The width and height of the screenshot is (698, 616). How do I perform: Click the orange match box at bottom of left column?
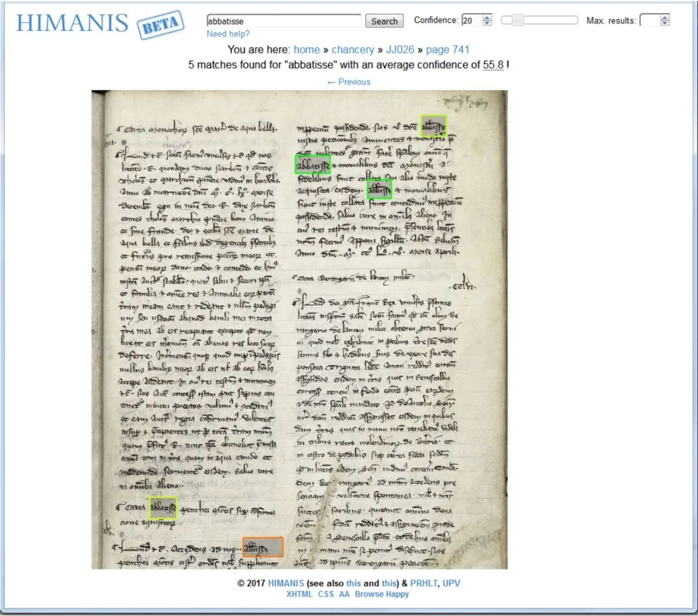click(263, 547)
